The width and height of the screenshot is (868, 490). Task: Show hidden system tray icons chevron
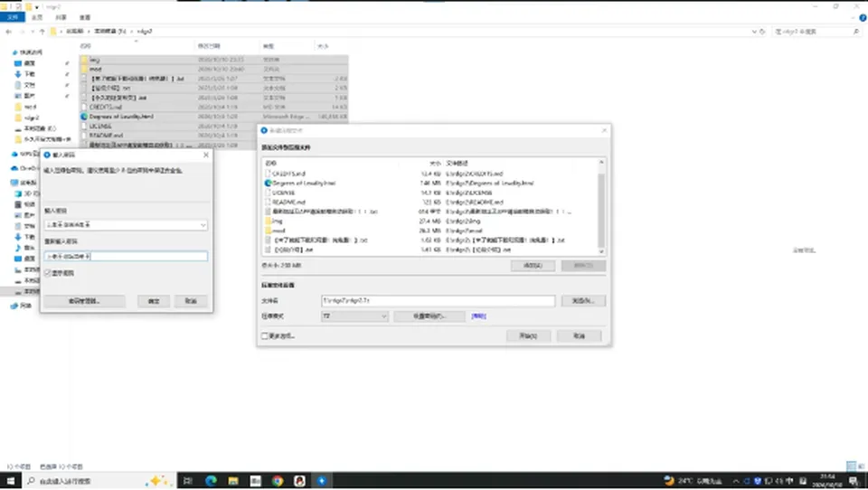pyautogui.click(x=736, y=481)
